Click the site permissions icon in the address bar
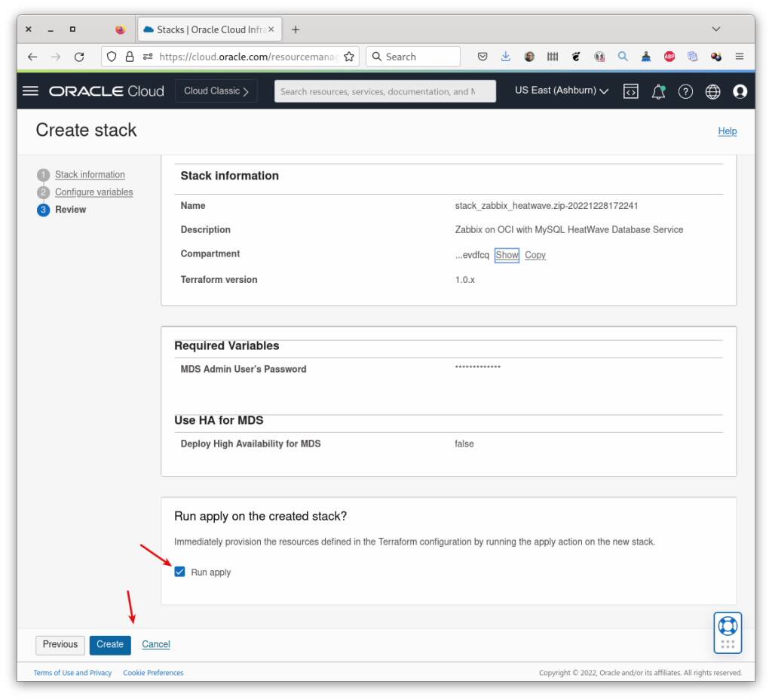 click(x=148, y=57)
